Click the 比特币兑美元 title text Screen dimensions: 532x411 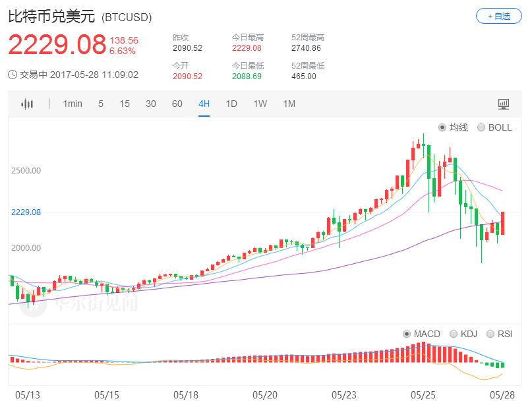pos(52,16)
